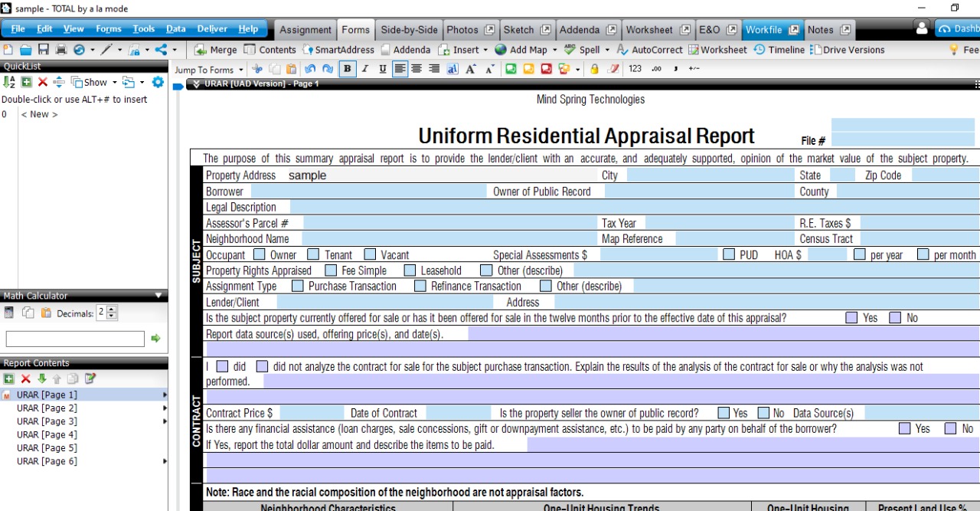Screen dimensions: 980x511
Task: Undo the last action with the undo arrow
Action: [310, 69]
